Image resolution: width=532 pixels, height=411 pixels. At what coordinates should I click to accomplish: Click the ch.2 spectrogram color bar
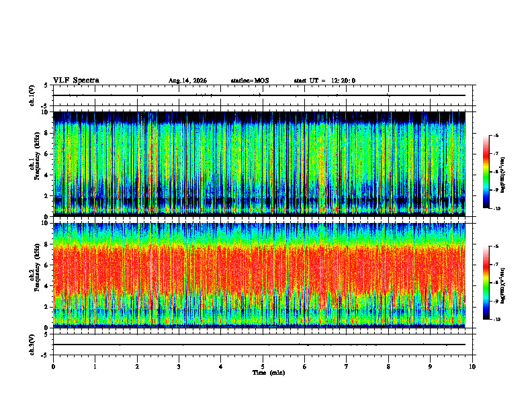click(486, 283)
